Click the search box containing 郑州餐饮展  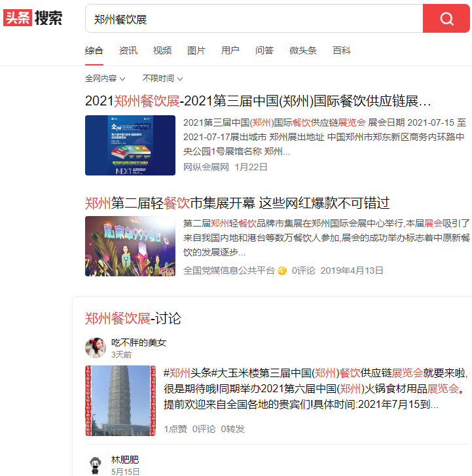click(x=254, y=18)
